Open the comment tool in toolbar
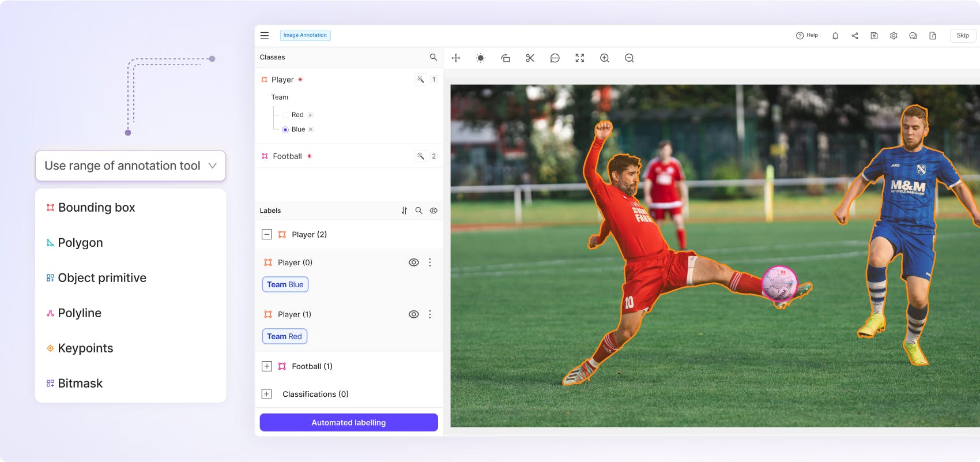 point(555,58)
